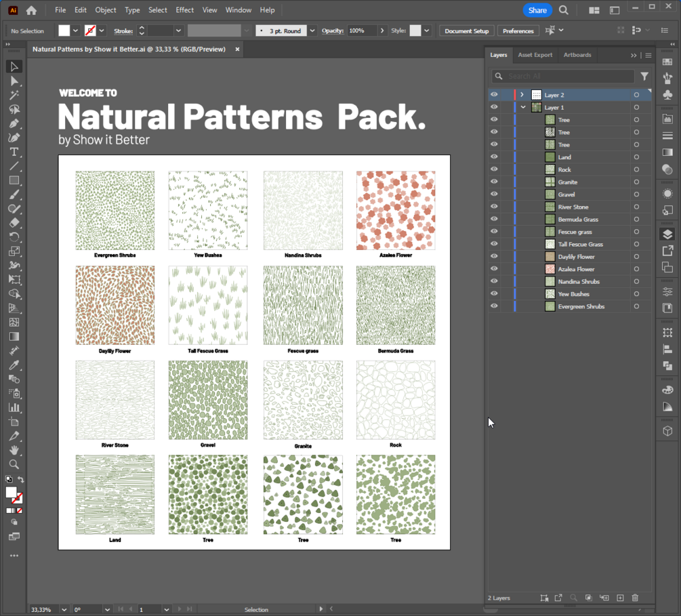Hide the Azalea Flower sublayer
This screenshot has width=681, height=616.
494,269
